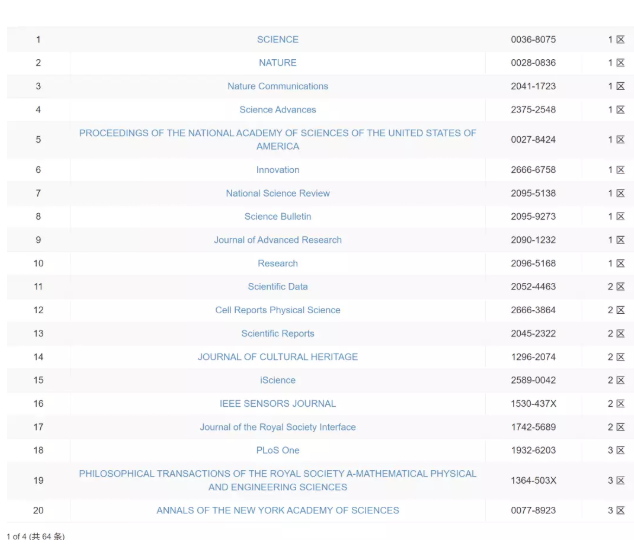The height and width of the screenshot is (546, 634).
Task: Select ISSN 1364-503X cell
Action: (533, 480)
